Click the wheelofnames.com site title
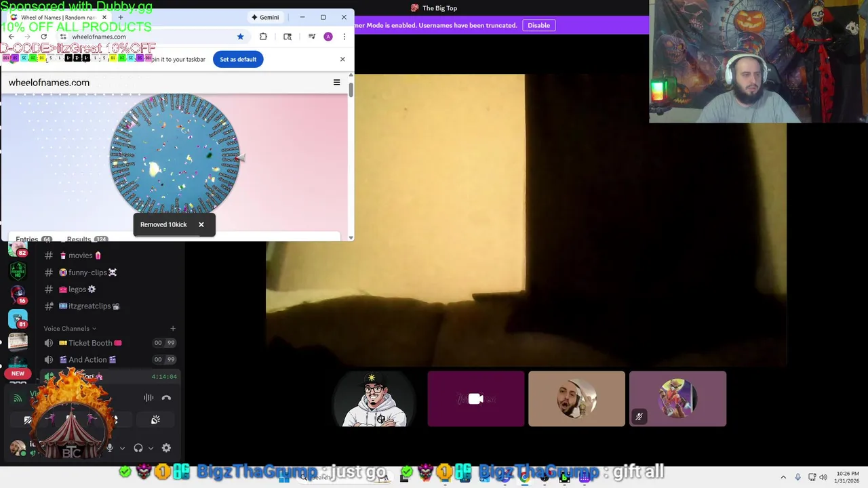The image size is (868, 488). [x=49, y=83]
